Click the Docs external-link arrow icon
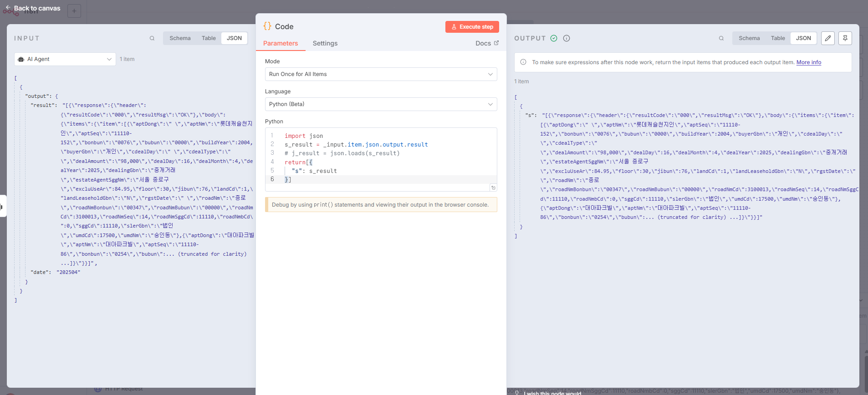This screenshot has height=395, width=868. tap(496, 43)
